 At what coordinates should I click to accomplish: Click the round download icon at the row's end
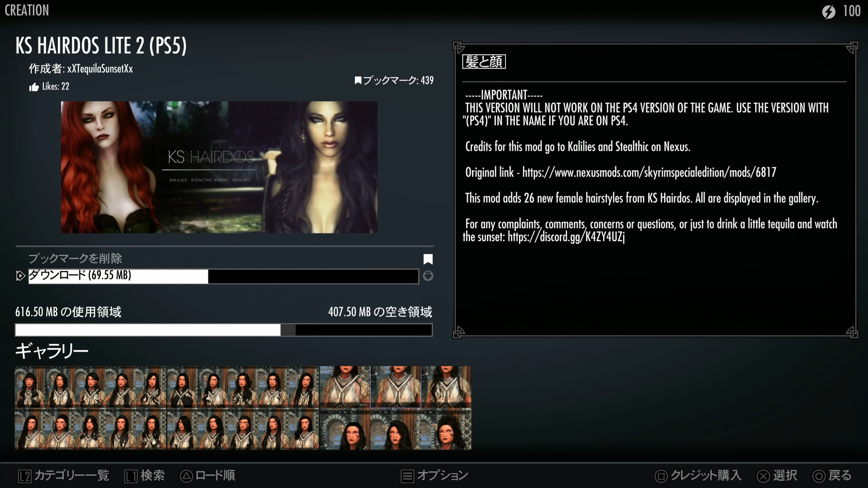point(428,276)
